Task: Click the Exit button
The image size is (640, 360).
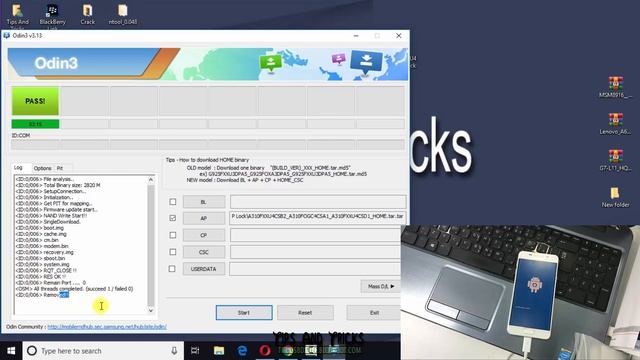Action: 374,313
